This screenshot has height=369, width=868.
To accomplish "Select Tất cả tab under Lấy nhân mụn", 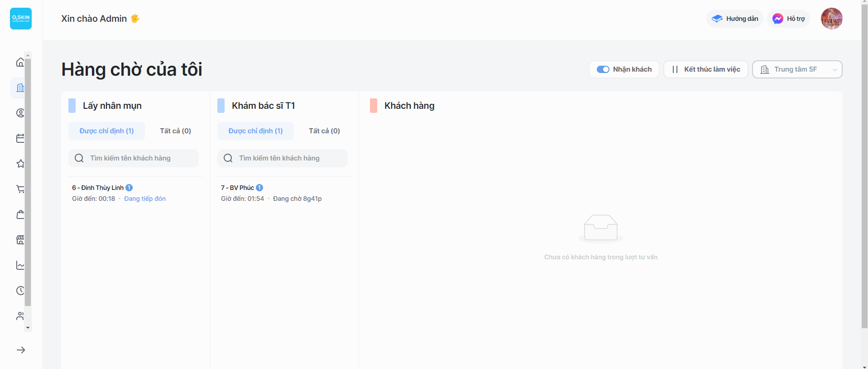I will pos(175,131).
